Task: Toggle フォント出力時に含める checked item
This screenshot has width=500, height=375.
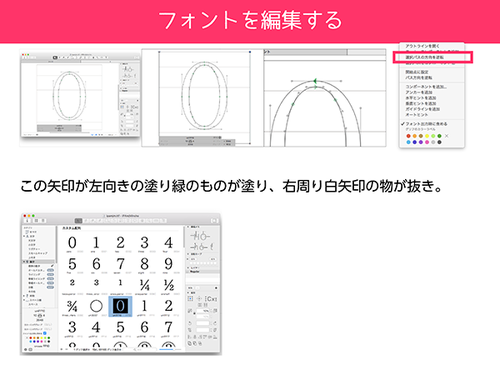Action: click(x=424, y=124)
